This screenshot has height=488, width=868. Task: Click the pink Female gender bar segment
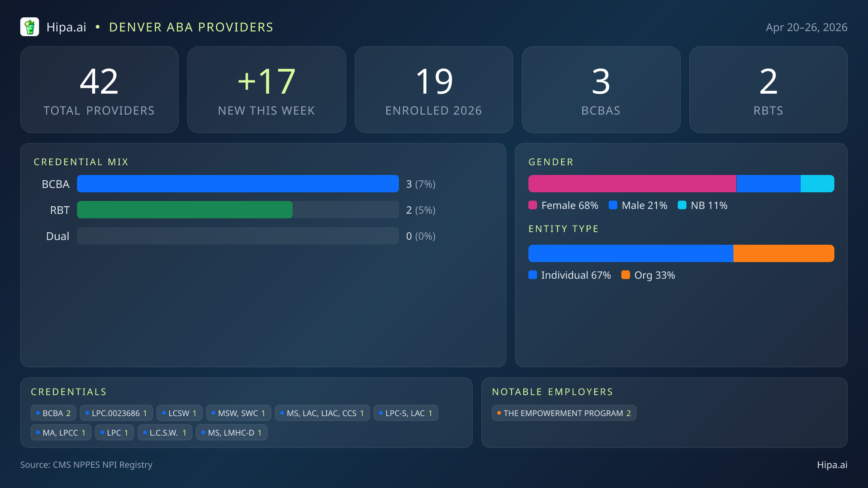632,184
